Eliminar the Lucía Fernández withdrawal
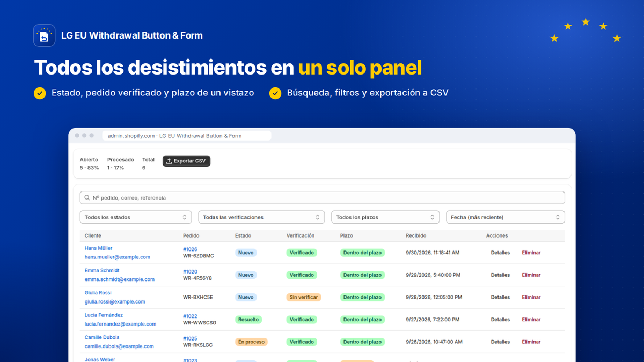This screenshot has width=644, height=362. point(531,320)
